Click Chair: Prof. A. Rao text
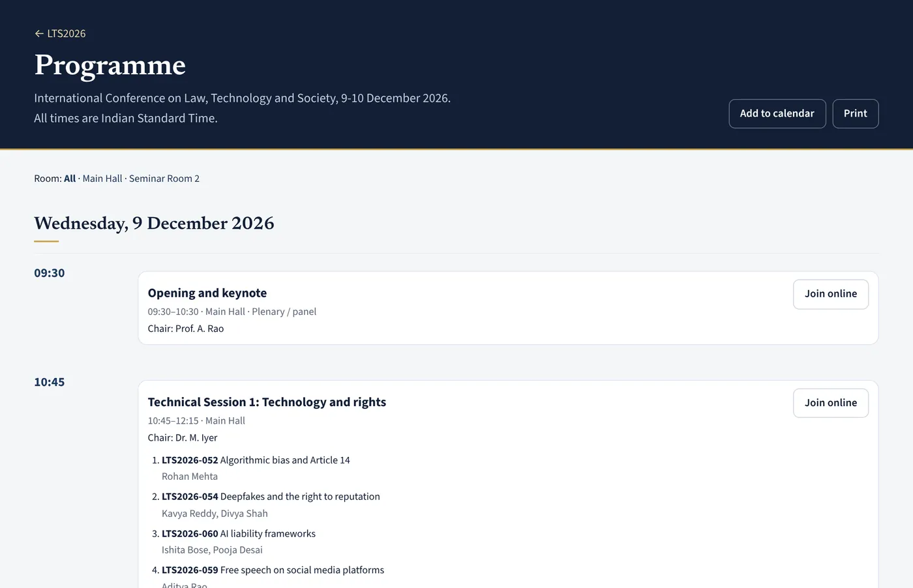The width and height of the screenshot is (913, 588). (x=186, y=329)
